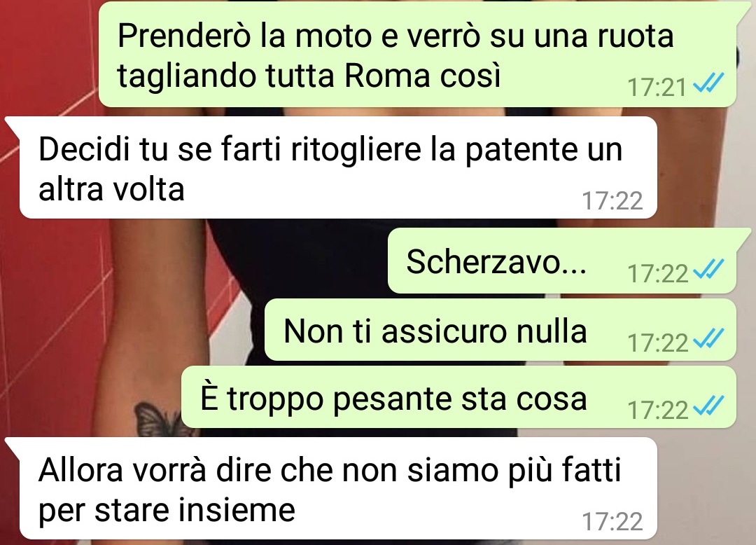Click the 17:21 timestamp on the first message
The image size is (756, 545).
657,88
